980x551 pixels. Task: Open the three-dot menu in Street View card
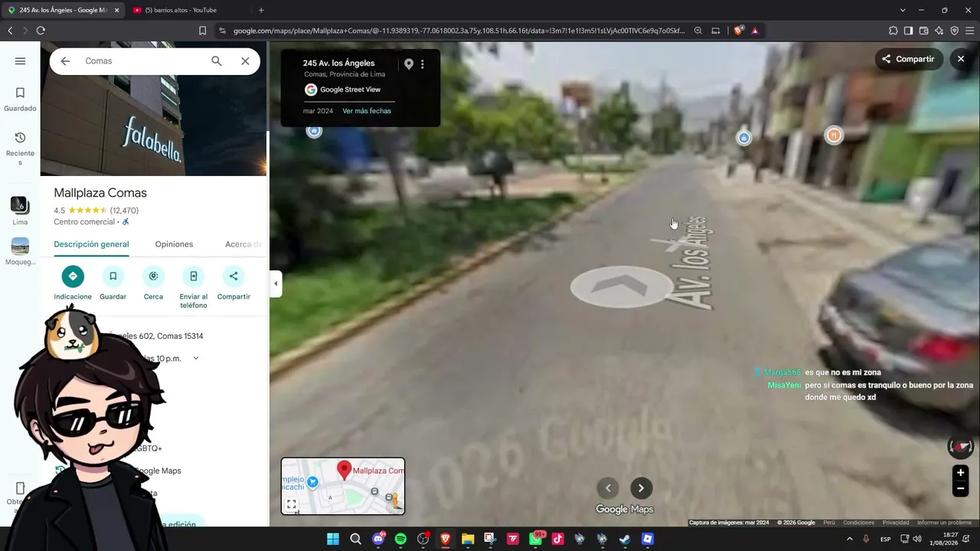coord(423,64)
